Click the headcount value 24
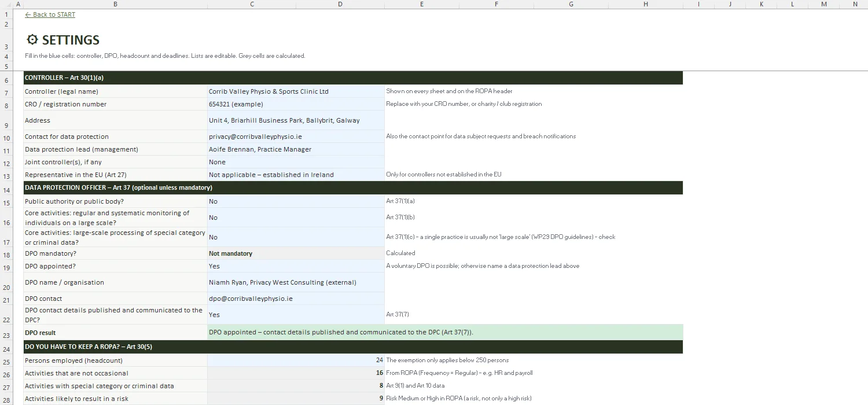The image size is (868, 405). point(296,360)
